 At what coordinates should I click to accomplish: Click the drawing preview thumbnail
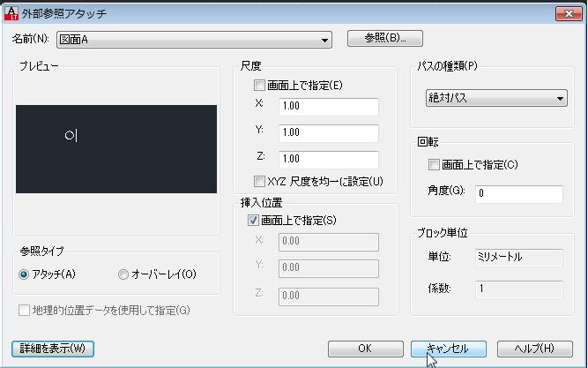tap(116, 149)
